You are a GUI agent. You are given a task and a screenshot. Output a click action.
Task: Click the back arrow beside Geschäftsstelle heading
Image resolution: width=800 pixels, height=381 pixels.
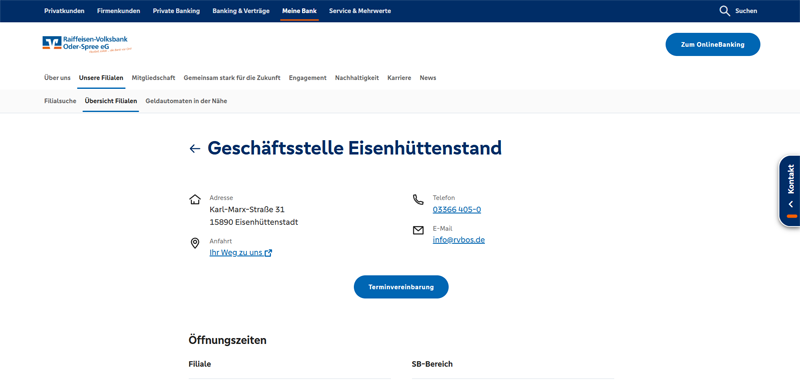[195, 148]
